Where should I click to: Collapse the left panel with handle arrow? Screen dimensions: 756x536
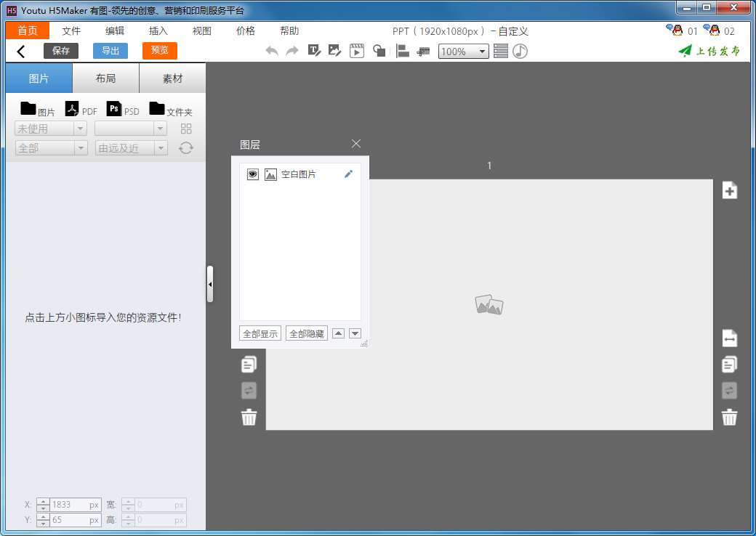[210, 284]
